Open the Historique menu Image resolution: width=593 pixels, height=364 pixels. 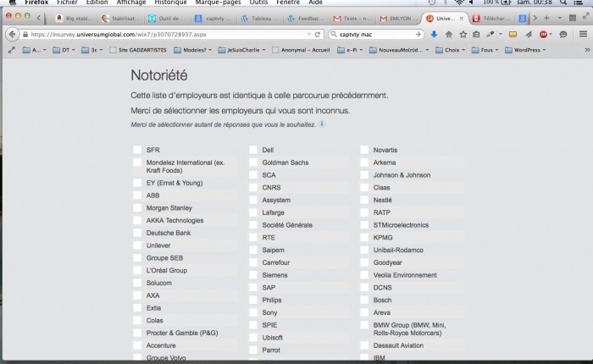pos(170,3)
